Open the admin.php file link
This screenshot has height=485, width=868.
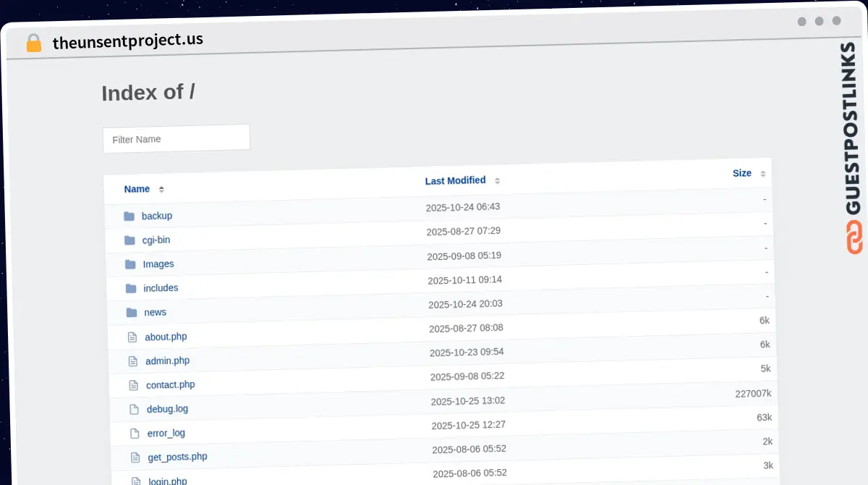pos(167,360)
